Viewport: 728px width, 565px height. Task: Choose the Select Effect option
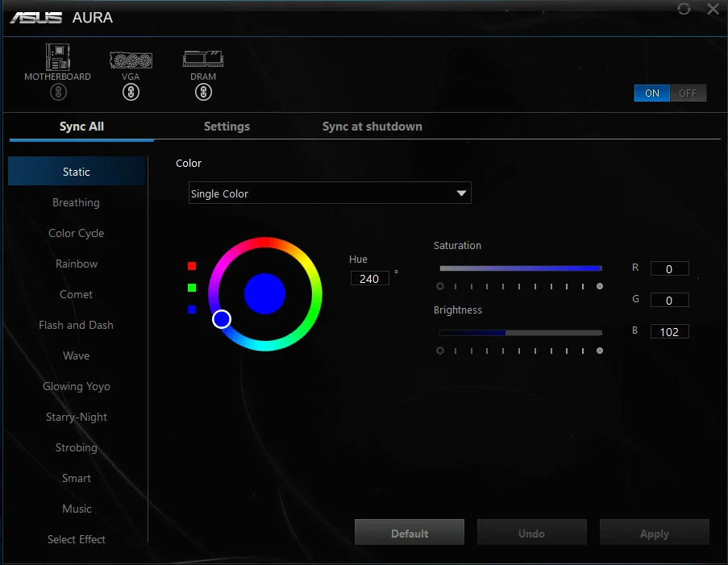[x=77, y=539]
